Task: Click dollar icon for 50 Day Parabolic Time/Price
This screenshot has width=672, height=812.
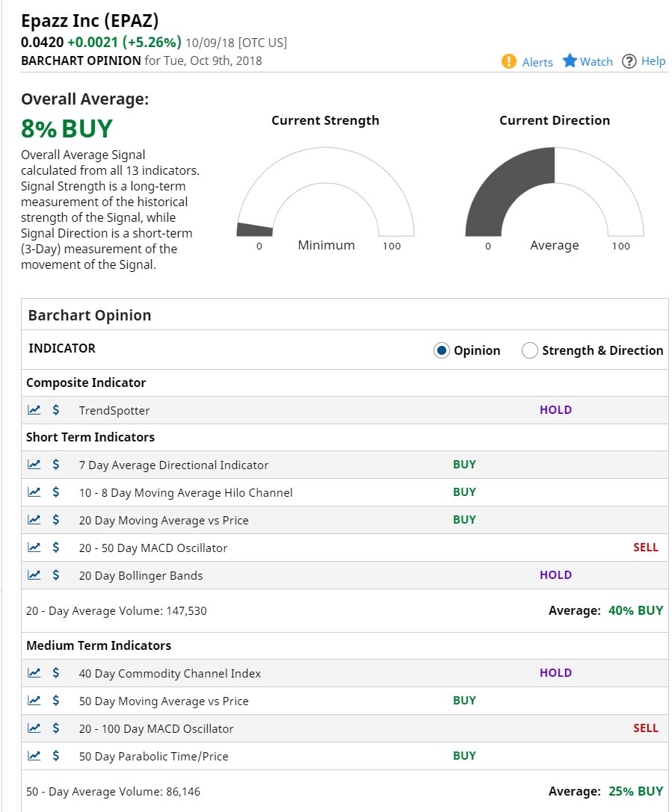Action: [x=56, y=756]
